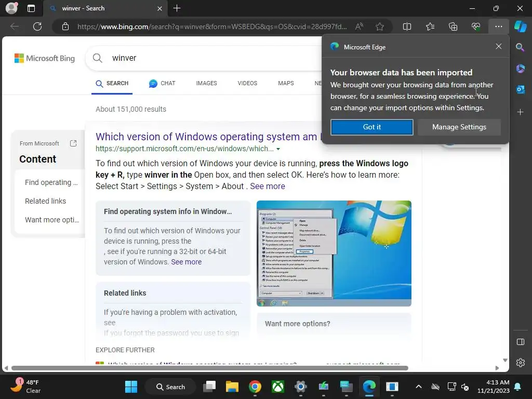Open a new tab with plus button
The width and height of the screenshot is (532, 399).
177,8
